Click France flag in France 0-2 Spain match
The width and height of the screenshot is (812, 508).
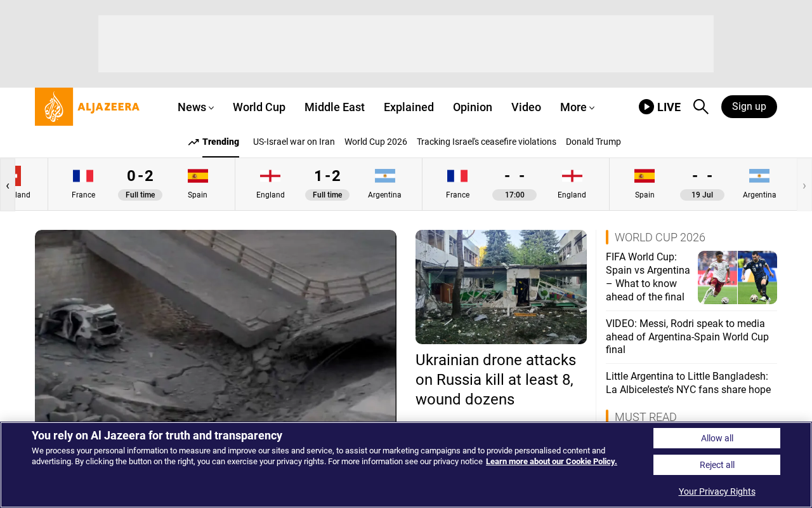tap(83, 176)
